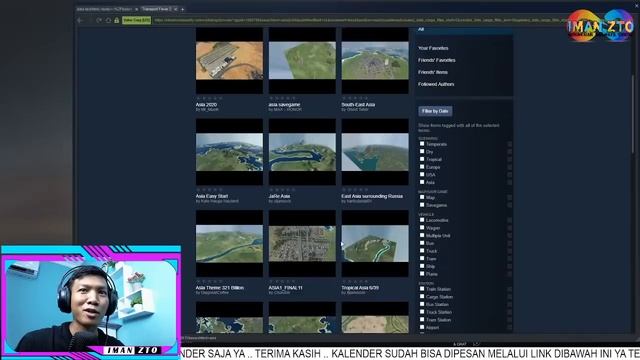Screen dimensions: 640x360
Task: Open the ASIA1_FINAL11 thumbnail
Action: [x=302, y=244]
